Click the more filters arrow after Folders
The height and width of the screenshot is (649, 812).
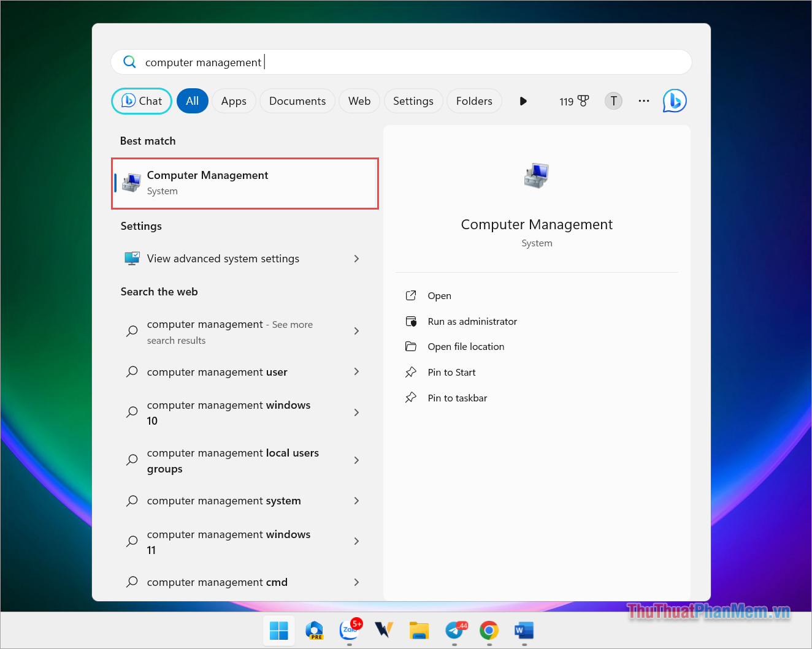point(523,101)
